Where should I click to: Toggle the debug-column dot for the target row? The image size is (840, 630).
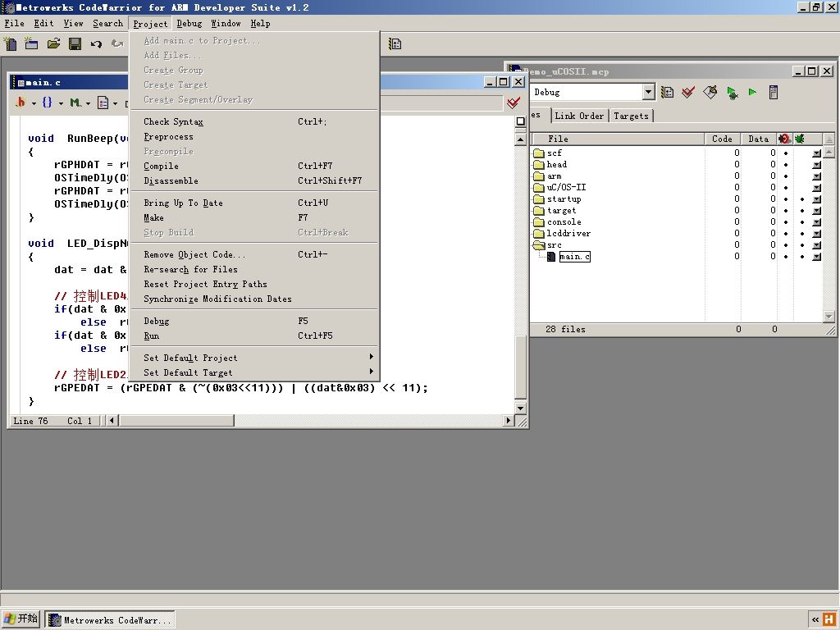(802, 211)
